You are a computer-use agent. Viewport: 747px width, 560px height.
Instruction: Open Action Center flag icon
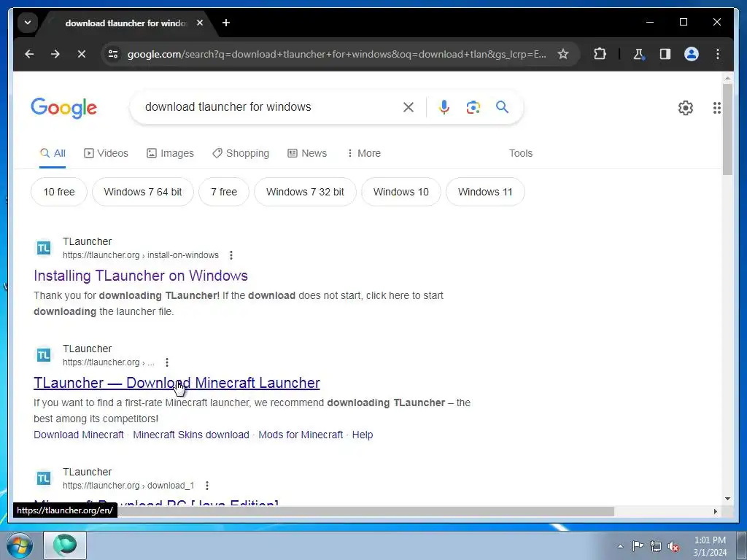tap(638, 546)
